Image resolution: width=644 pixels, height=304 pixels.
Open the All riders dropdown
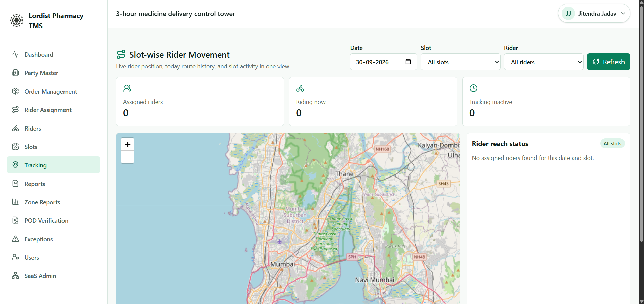pos(544,62)
